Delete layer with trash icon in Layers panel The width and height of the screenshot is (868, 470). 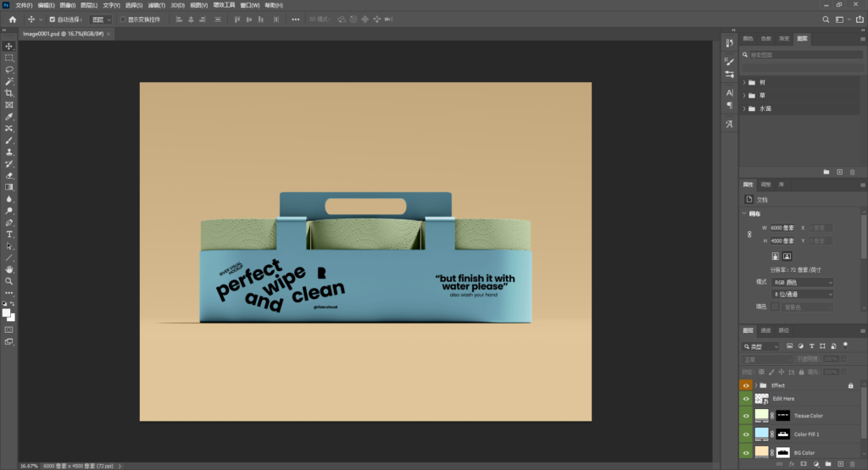coord(853,464)
